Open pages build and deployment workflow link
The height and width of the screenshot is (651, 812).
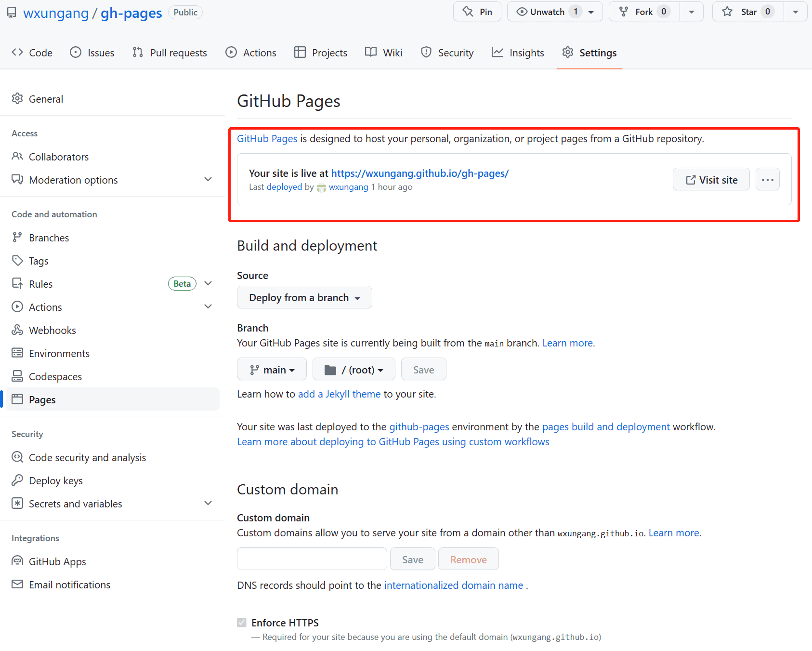pos(606,426)
